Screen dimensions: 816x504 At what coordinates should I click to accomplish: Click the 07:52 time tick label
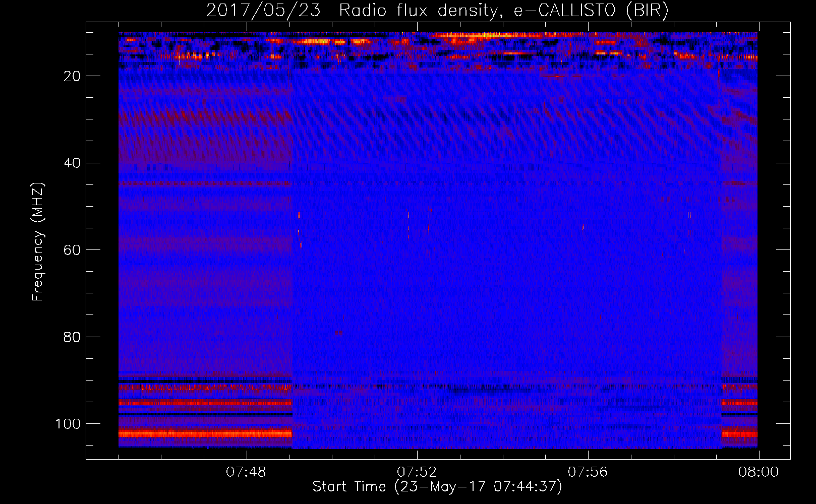click(417, 472)
